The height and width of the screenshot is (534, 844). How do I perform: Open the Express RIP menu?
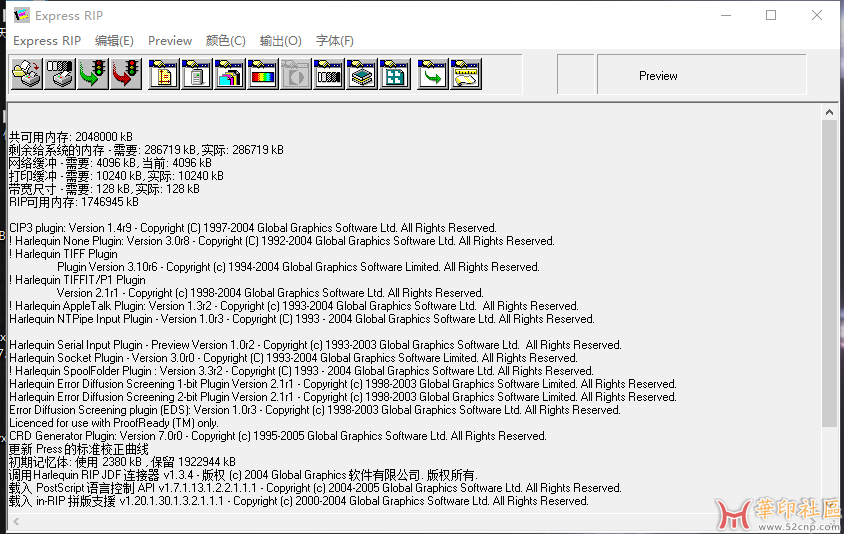[47, 41]
